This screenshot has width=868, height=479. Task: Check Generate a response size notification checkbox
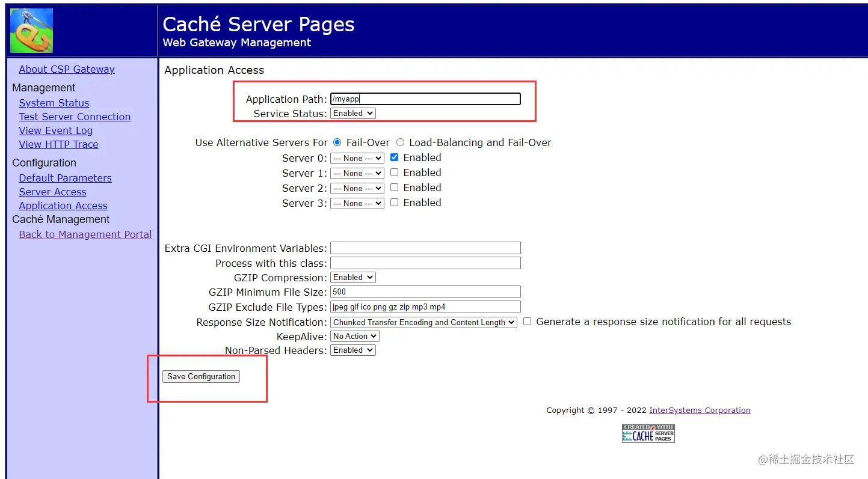[x=527, y=322]
